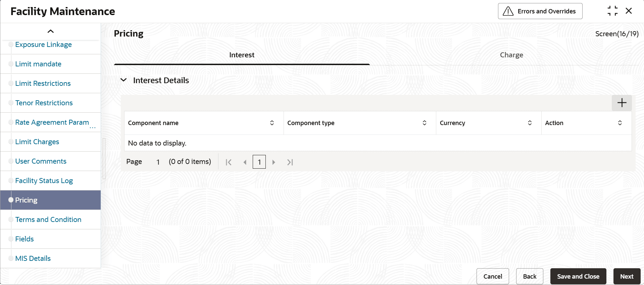Sort the Currency column

(530, 123)
